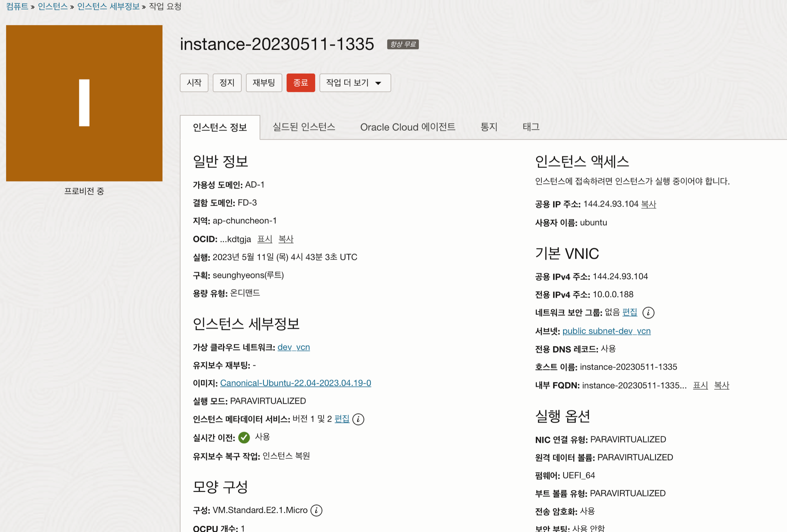Open the 작업 더 보기 dropdown
The width and height of the screenshot is (787, 532).
pyautogui.click(x=355, y=82)
